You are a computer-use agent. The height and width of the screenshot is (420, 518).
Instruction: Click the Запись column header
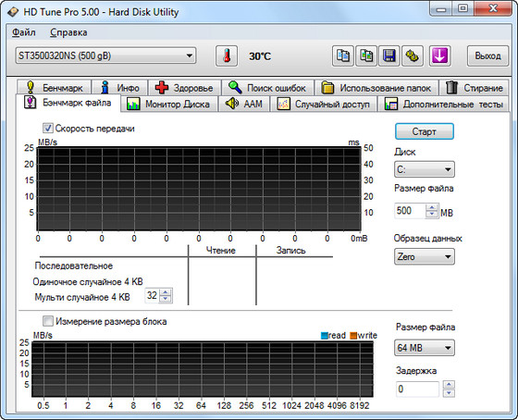click(290, 251)
